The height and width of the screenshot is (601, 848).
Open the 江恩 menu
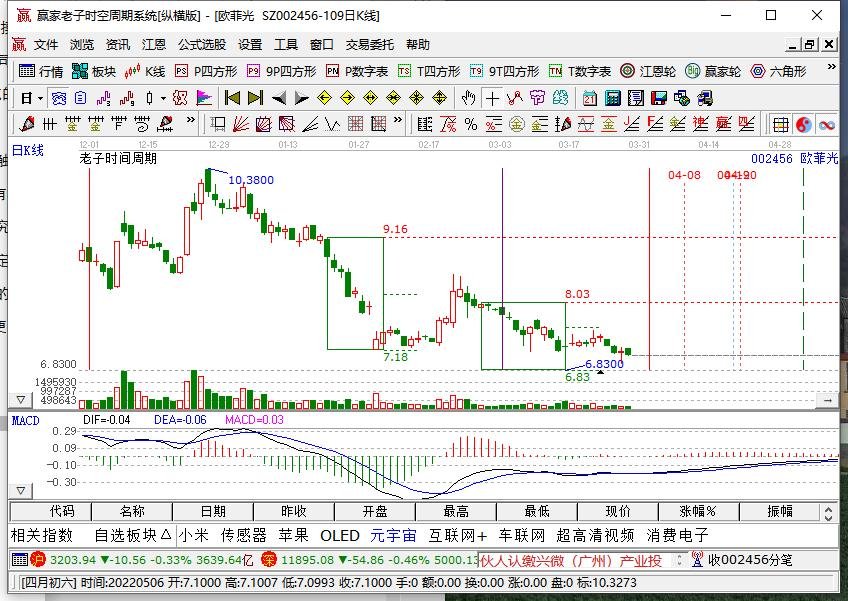[154, 44]
